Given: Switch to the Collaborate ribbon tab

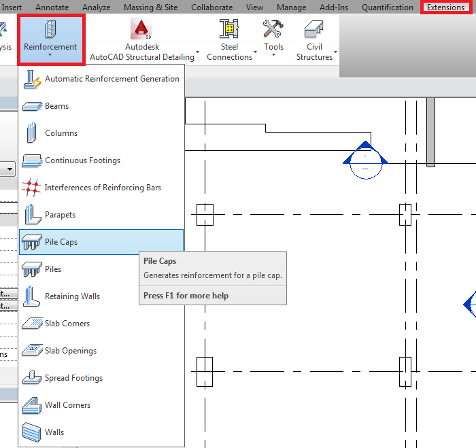Looking at the screenshot, I should tap(212, 7).
